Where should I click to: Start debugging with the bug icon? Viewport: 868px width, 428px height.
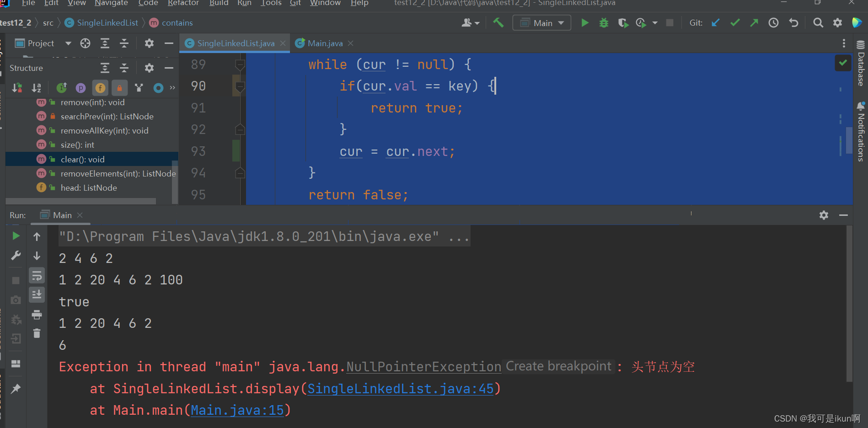pyautogui.click(x=604, y=23)
